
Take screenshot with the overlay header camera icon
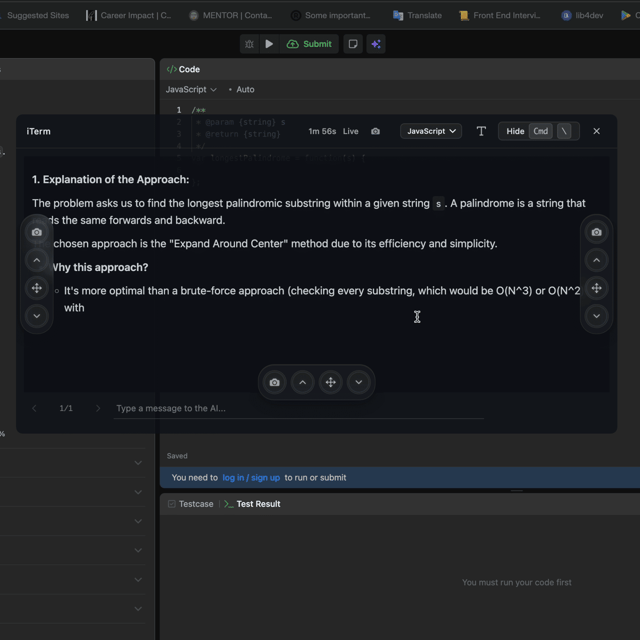click(376, 131)
